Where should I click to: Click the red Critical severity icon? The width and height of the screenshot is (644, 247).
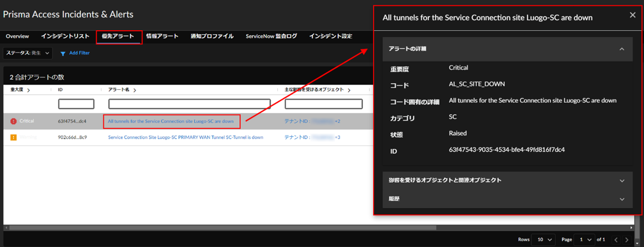tap(13, 121)
